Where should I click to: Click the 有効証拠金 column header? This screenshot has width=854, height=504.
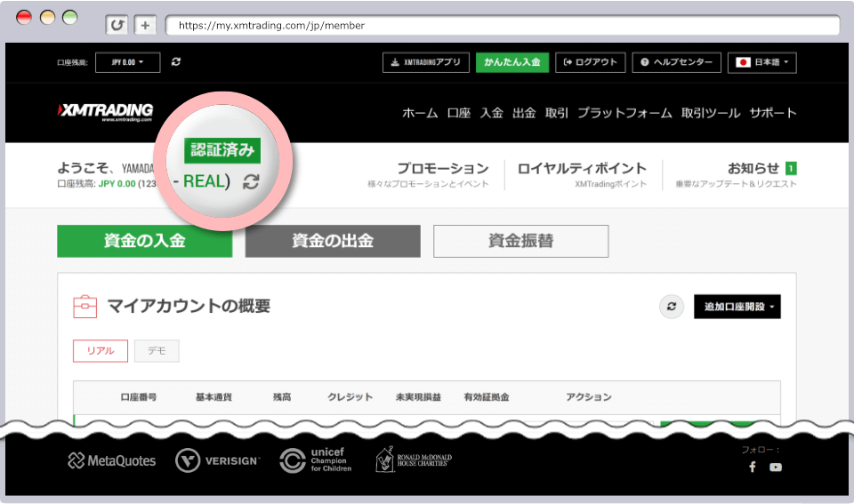click(487, 397)
